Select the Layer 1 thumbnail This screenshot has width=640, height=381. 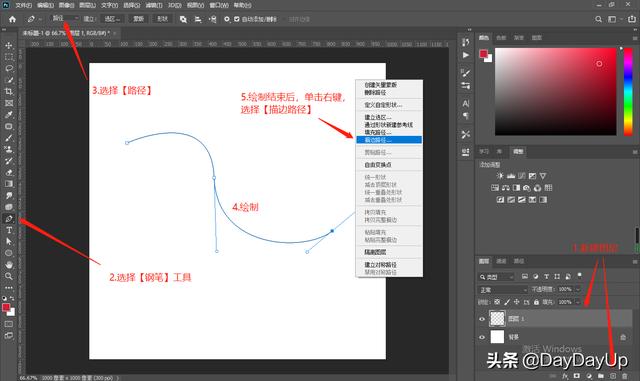[497, 319]
